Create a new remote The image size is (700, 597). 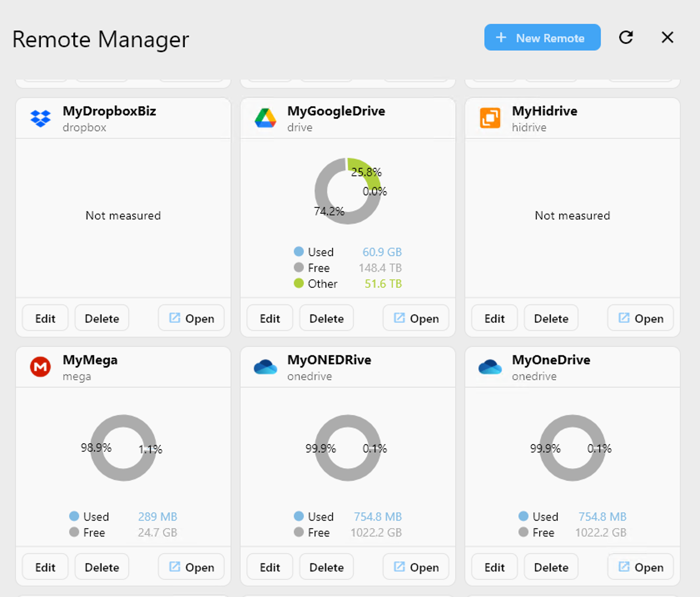(542, 37)
